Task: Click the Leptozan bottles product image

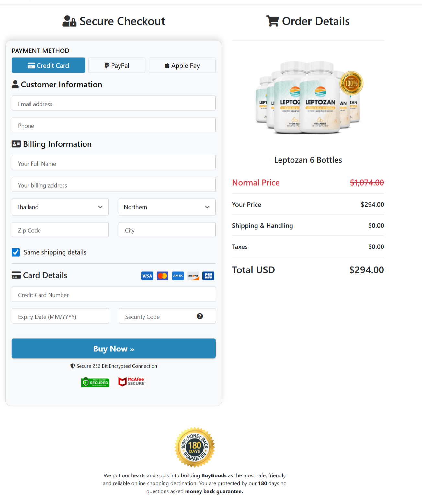Action: click(x=308, y=98)
